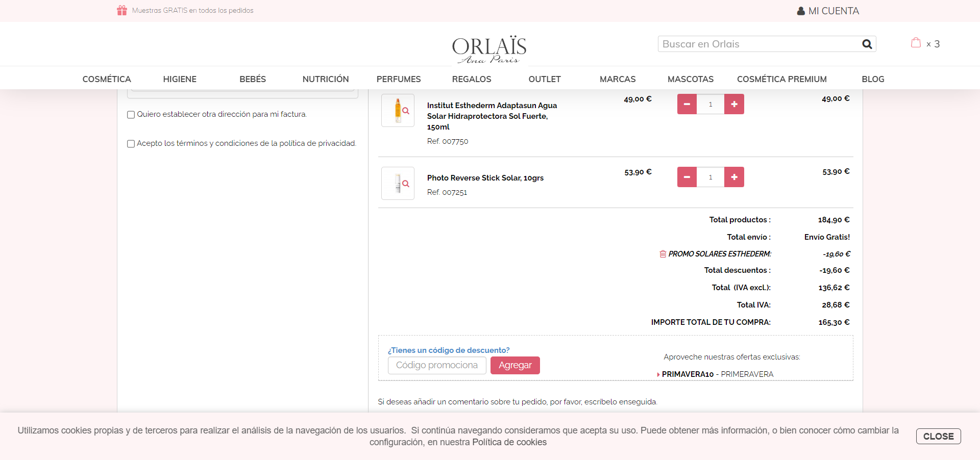Increase quantity of Photo Reverse Stick Solar
The width and height of the screenshot is (980, 460).
pos(734,177)
